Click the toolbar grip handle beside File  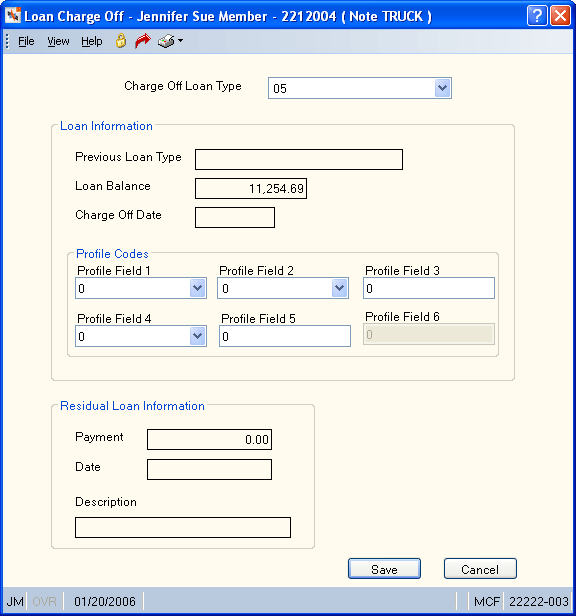pos(7,41)
